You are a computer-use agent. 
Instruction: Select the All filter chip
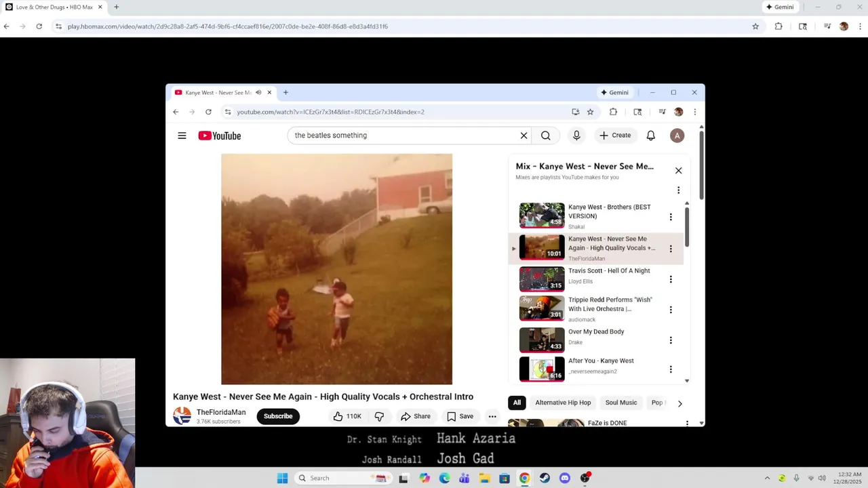point(517,403)
